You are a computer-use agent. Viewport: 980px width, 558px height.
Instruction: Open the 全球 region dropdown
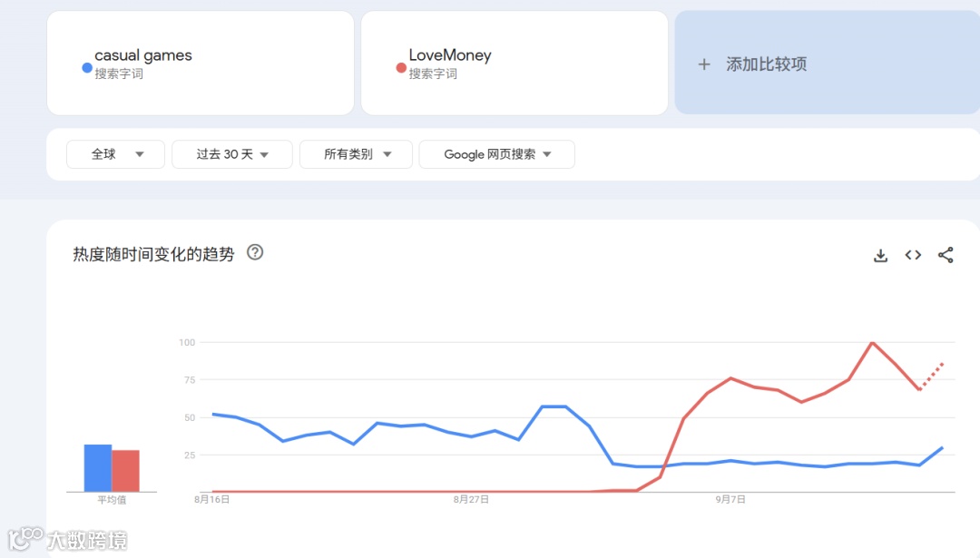pyautogui.click(x=115, y=154)
